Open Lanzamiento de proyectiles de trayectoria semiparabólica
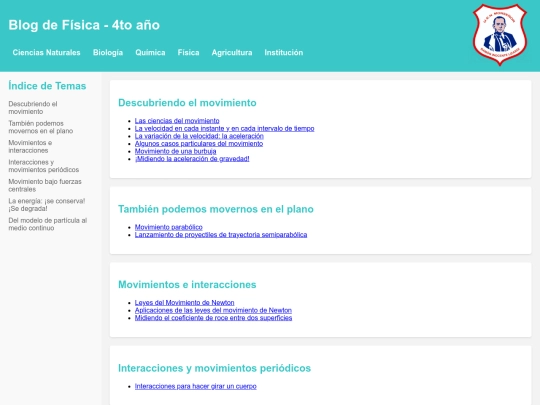Image resolution: width=540 pixels, height=405 pixels. click(x=221, y=235)
